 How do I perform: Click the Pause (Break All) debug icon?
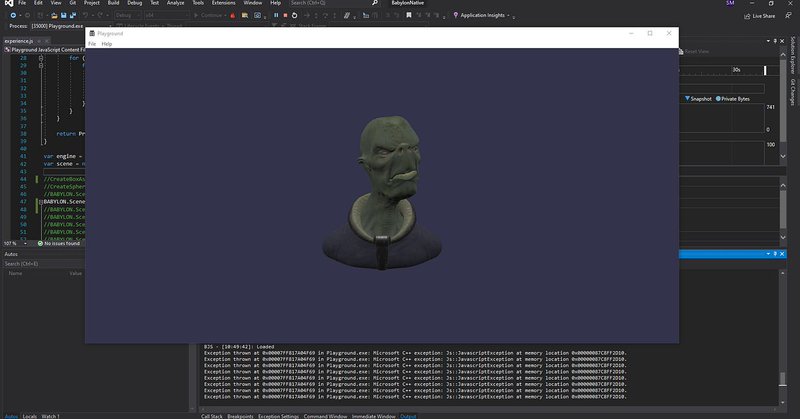[x=276, y=15]
